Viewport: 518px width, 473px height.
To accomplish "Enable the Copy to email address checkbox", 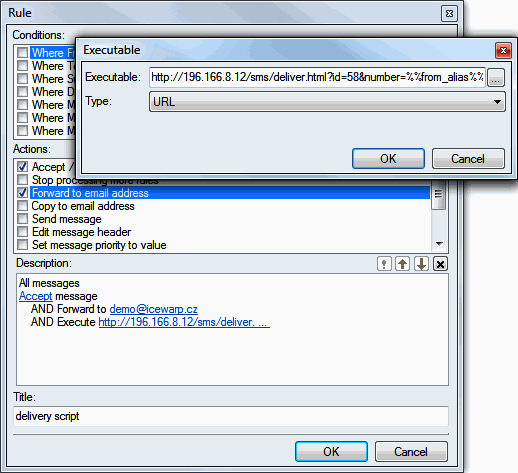I will click(22, 206).
